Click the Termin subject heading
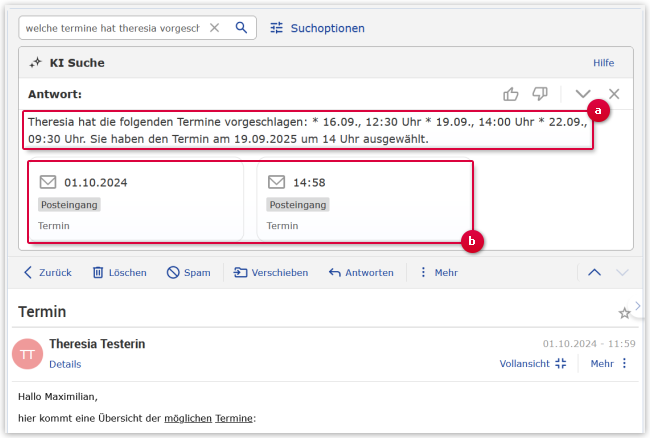Image resolution: width=650 pixels, height=438 pixels. coord(42,312)
